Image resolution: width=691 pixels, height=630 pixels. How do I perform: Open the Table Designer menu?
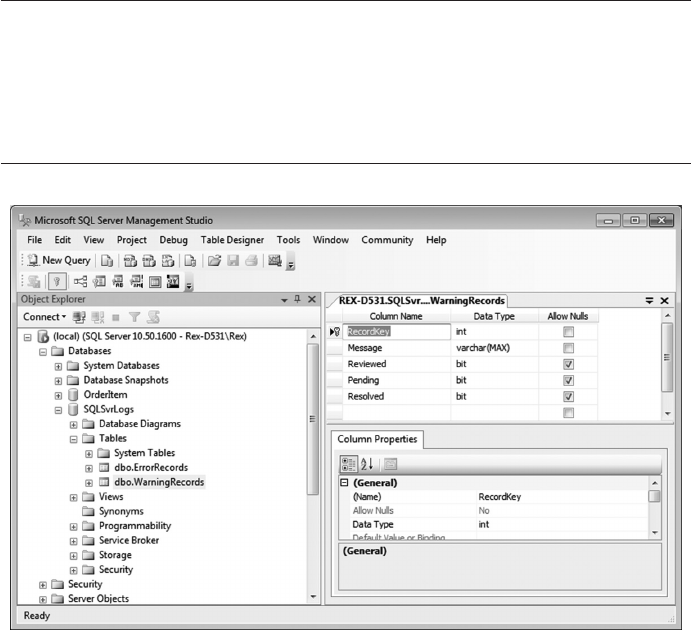(x=232, y=240)
